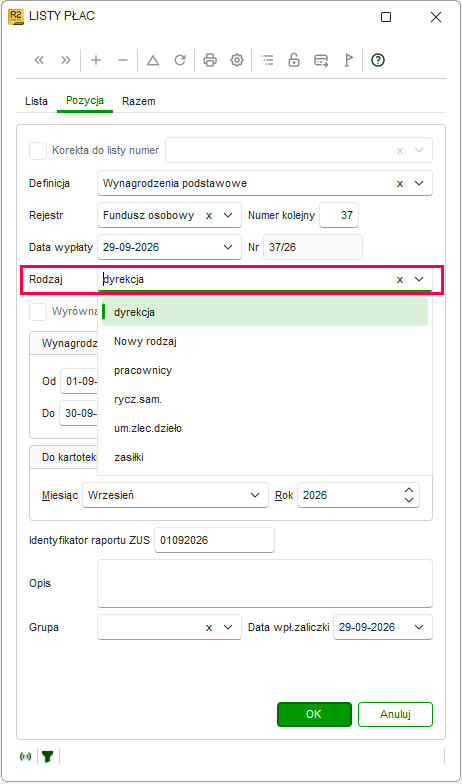Click the list view lines icon

click(268, 60)
